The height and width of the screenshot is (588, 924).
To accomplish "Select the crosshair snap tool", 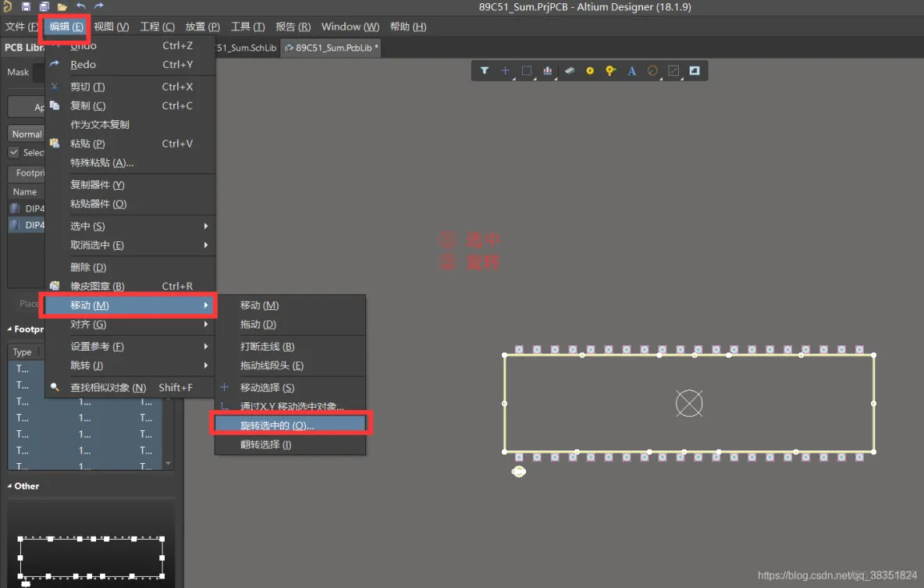I will click(505, 71).
